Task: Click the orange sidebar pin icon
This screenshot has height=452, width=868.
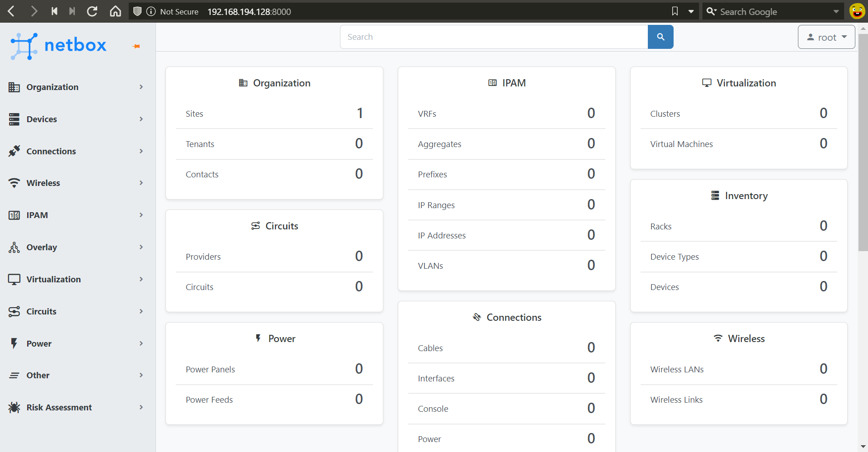Action: click(136, 46)
